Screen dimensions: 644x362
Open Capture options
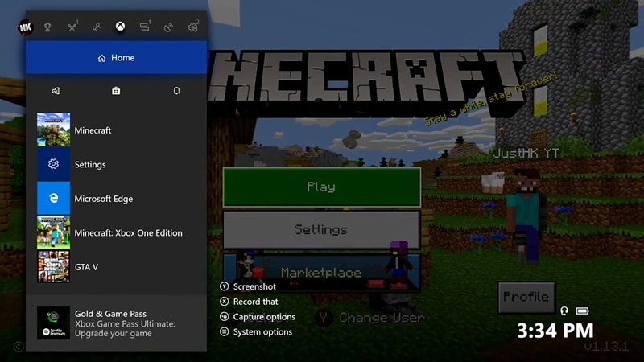coord(258,317)
